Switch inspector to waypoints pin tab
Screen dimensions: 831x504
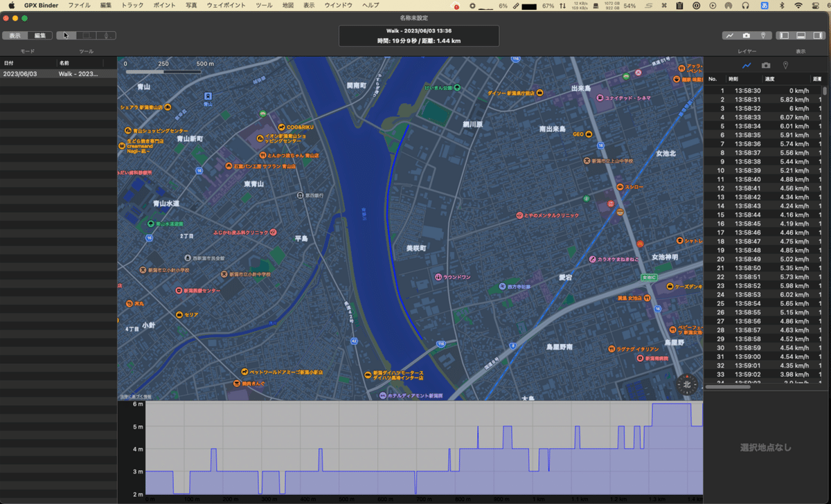(785, 65)
